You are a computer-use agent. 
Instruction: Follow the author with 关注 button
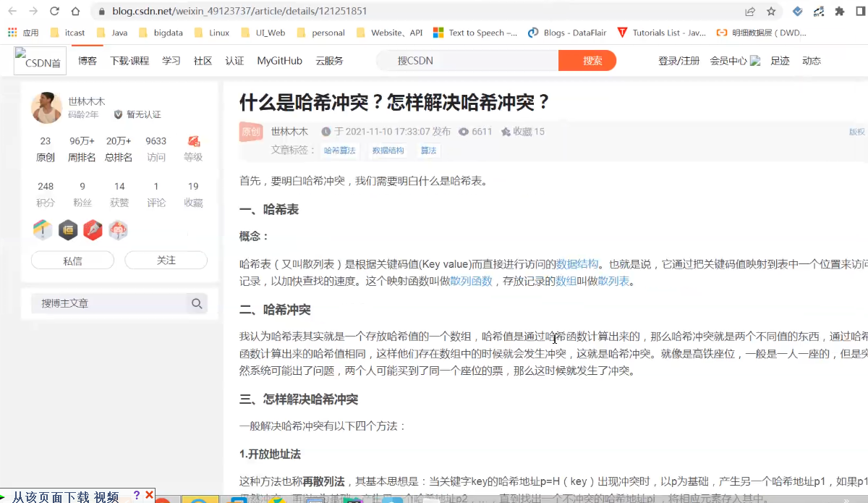coord(166,261)
